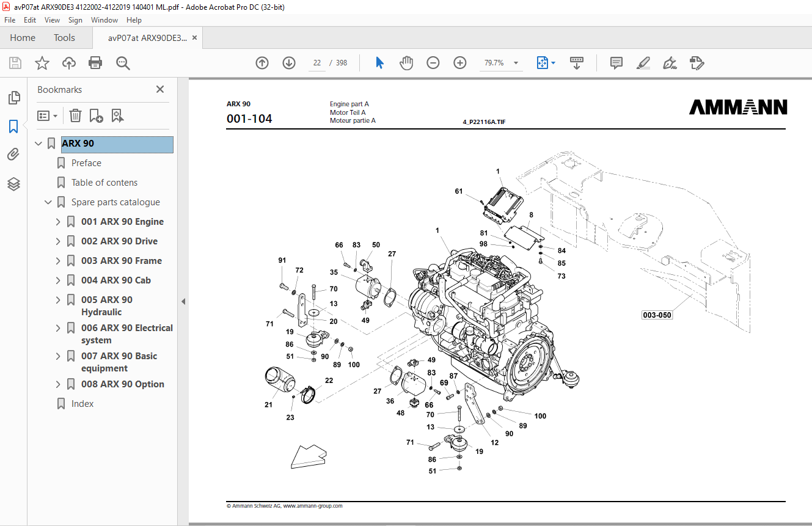Image resolution: width=812 pixels, height=526 pixels.
Task: Collapse Spare parts catalogue node
Action: point(48,202)
